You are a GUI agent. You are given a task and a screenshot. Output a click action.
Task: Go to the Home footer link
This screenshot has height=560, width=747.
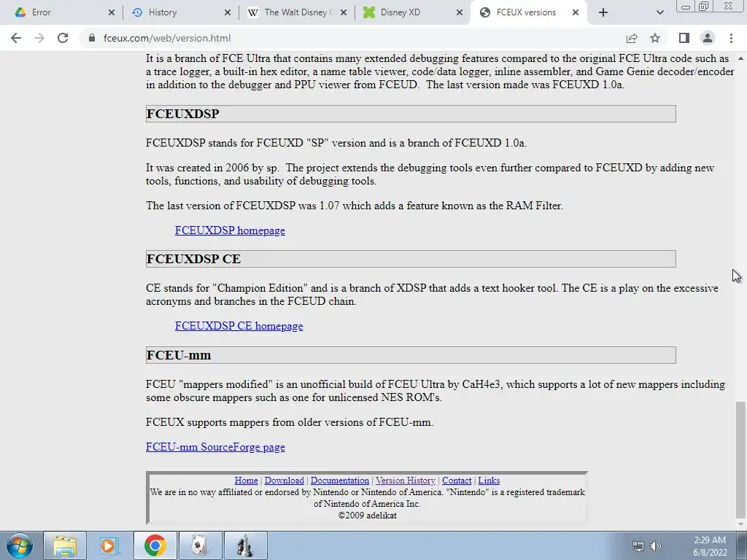tap(246, 481)
